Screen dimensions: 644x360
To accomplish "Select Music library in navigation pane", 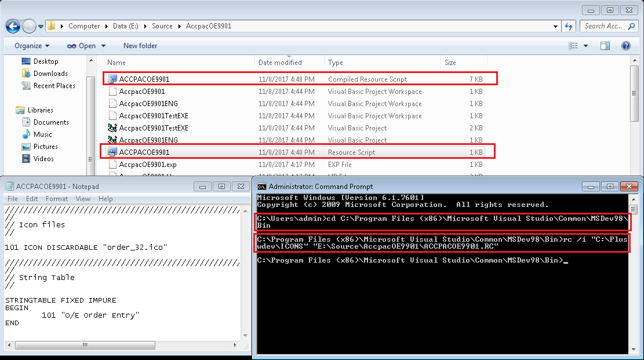I will coord(42,134).
